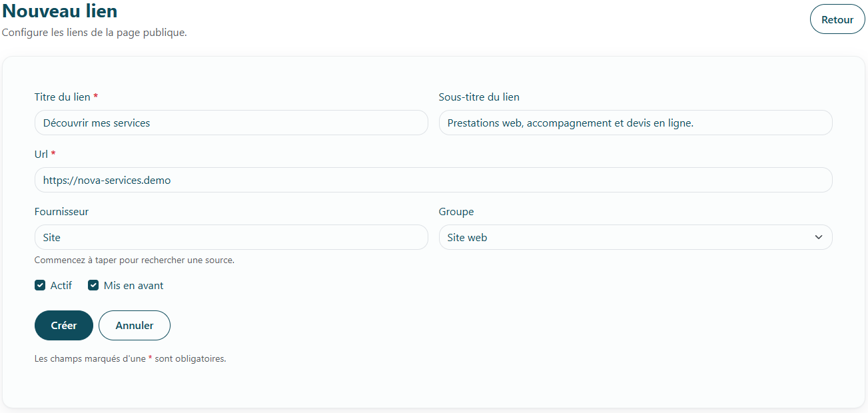Viewport: 868px width, 413px height.
Task: Click the hint 'Commencez à taper pour rechercher une source.'
Action: [135, 260]
